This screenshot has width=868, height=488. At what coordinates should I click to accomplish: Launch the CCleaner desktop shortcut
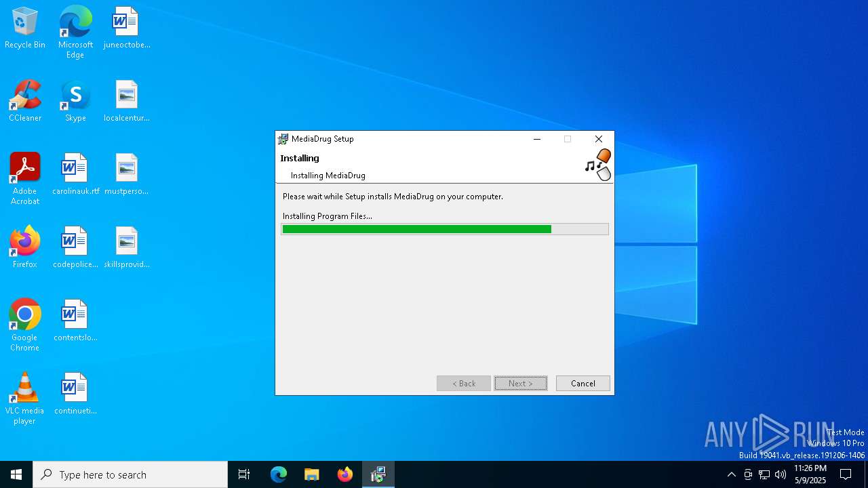click(x=25, y=102)
